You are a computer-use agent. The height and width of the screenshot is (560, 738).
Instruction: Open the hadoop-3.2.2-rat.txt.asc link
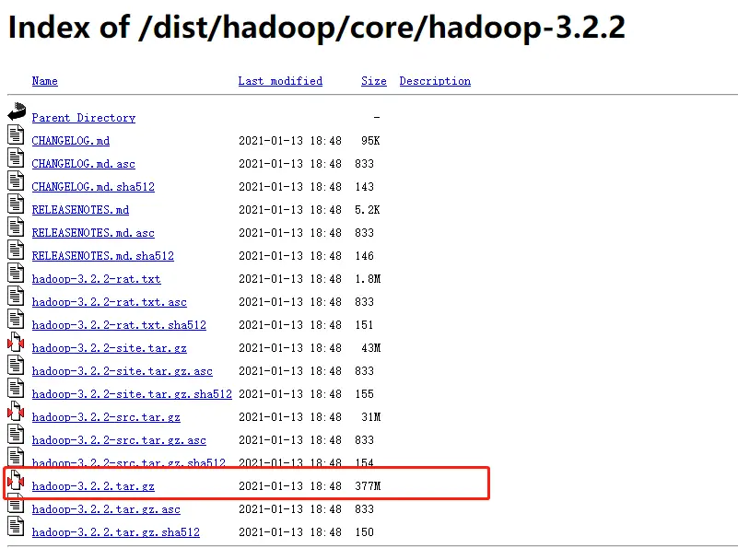point(109,302)
